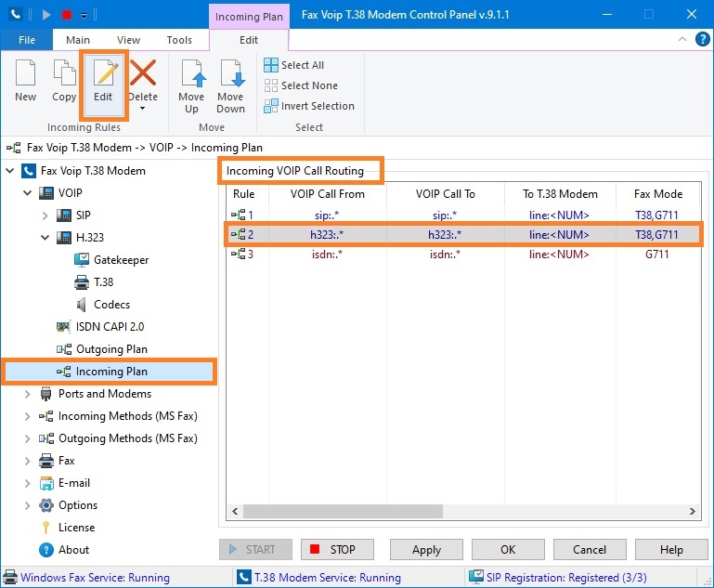Select Incoming Plan in the tree
Viewport: 714px width, 588px height.
tap(111, 372)
